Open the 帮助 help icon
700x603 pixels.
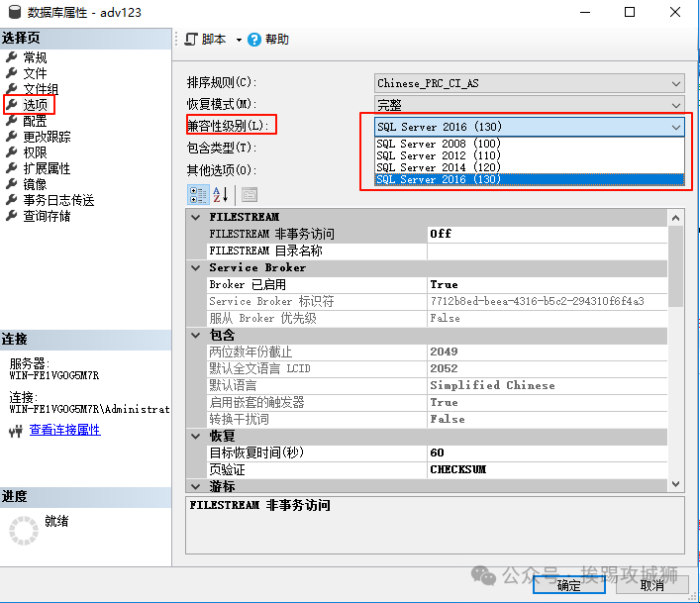point(254,40)
